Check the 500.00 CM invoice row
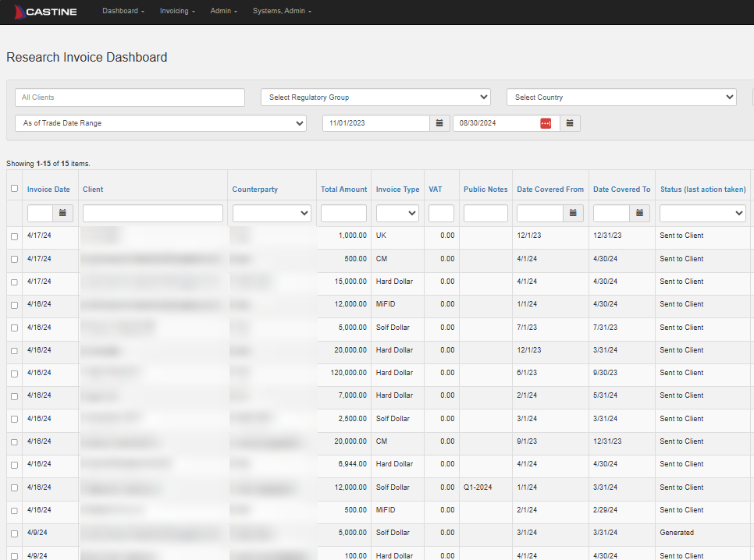754x560 pixels. [x=14, y=259]
